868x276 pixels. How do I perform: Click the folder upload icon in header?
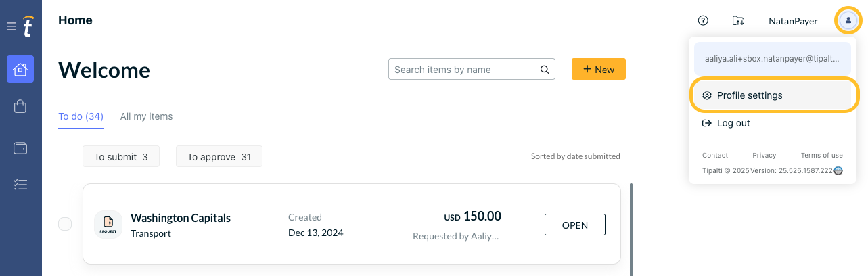[x=738, y=21]
